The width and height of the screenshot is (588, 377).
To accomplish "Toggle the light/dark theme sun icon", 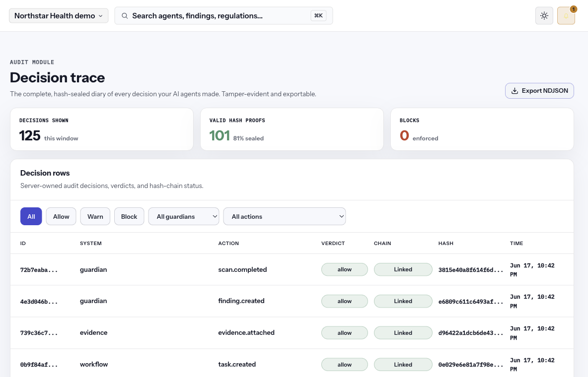I will point(544,16).
